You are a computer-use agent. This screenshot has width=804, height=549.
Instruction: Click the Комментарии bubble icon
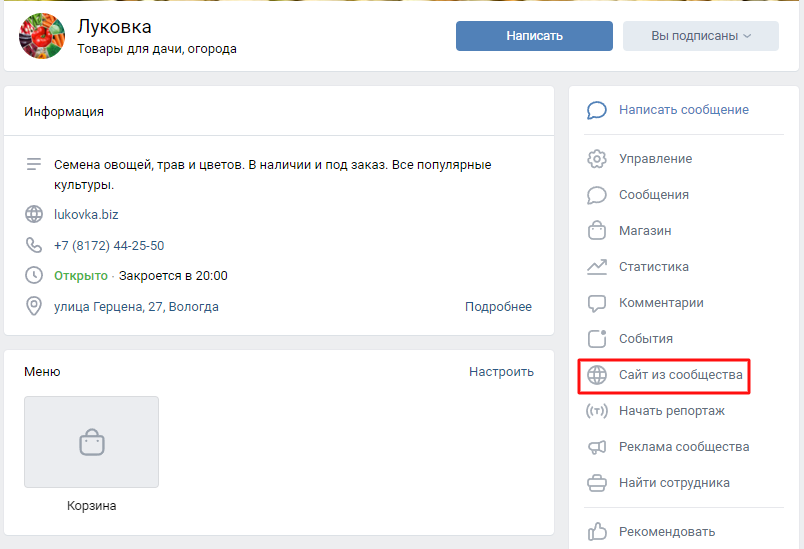(597, 303)
